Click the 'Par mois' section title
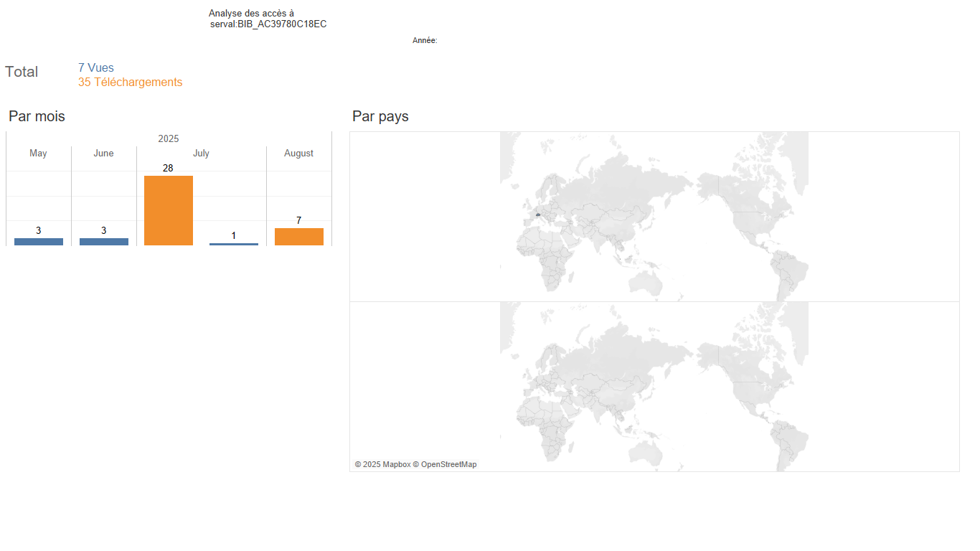980x551 pixels. click(37, 116)
